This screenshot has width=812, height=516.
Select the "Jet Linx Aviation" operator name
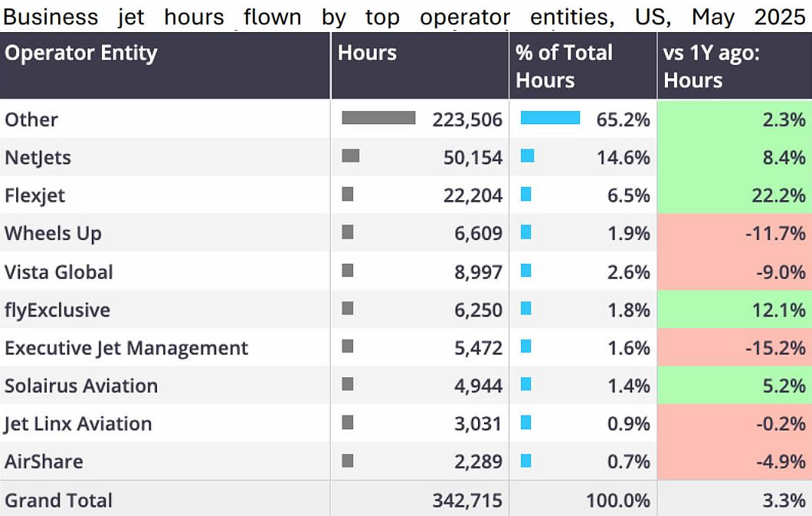tap(77, 424)
